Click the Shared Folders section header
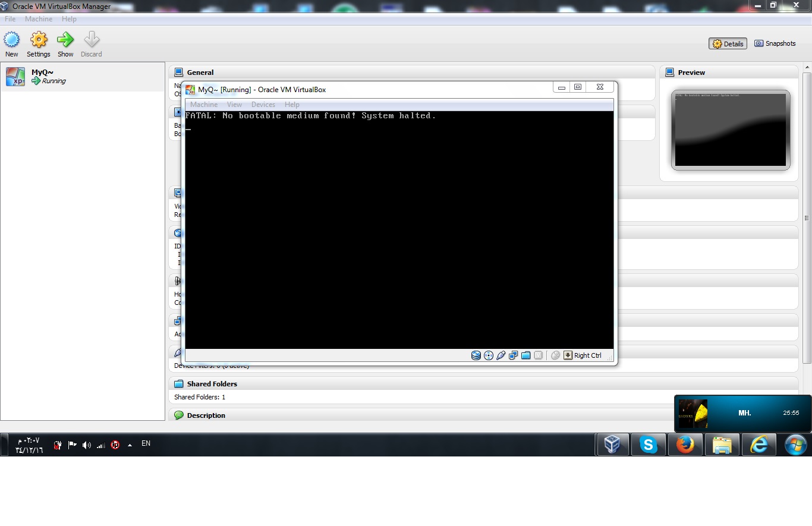This screenshot has height=526, width=812. click(212, 384)
